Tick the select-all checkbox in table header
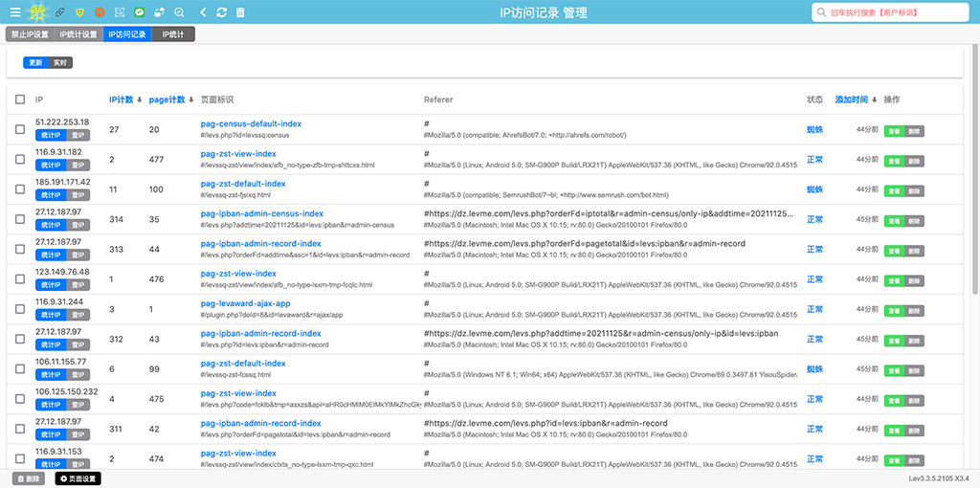 pyautogui.click(x=20, y=100)
